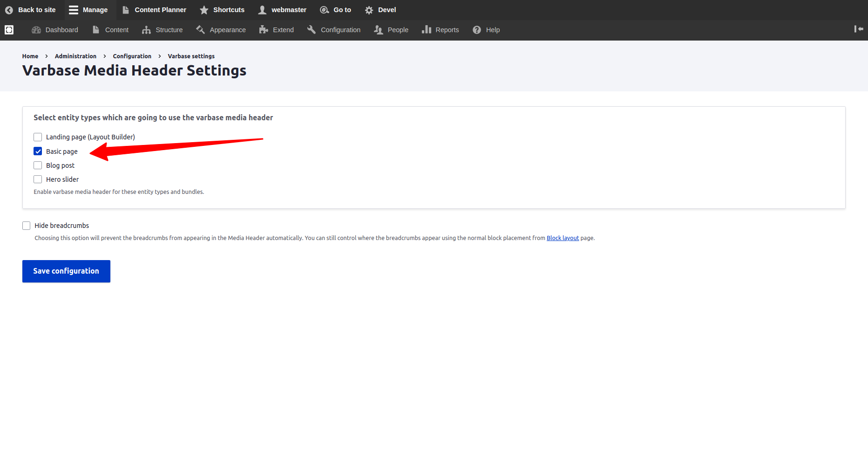Go to Varbase settings breadcrumb
Screen dimensions: 868x454
click(191, 56)
